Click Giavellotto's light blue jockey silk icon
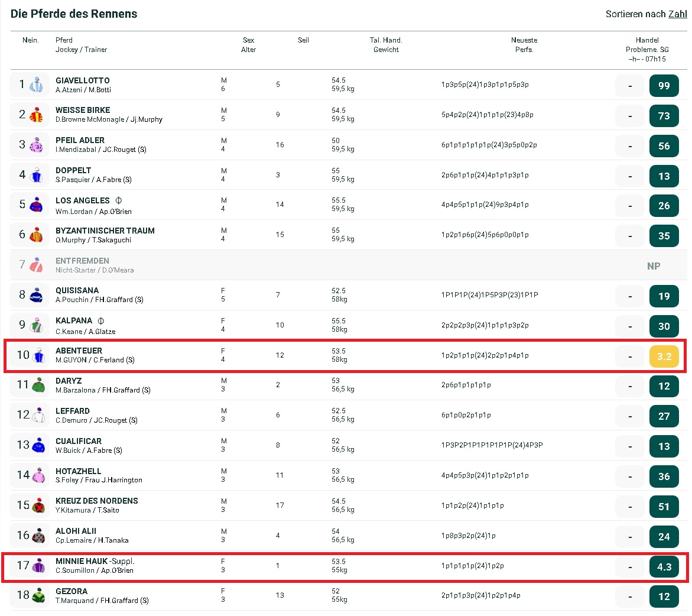 pos(37,85)
